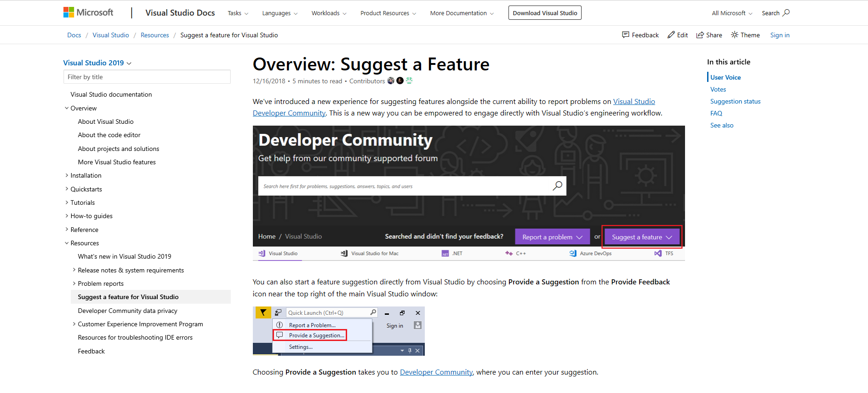Collapse the Overview tree section
The height and width of the screenshot is (393, 868).
point(67,108)
